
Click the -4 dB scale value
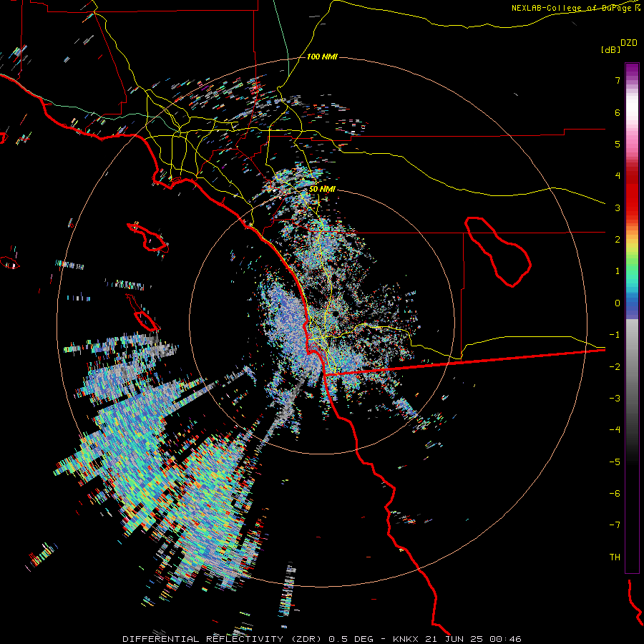615,430
